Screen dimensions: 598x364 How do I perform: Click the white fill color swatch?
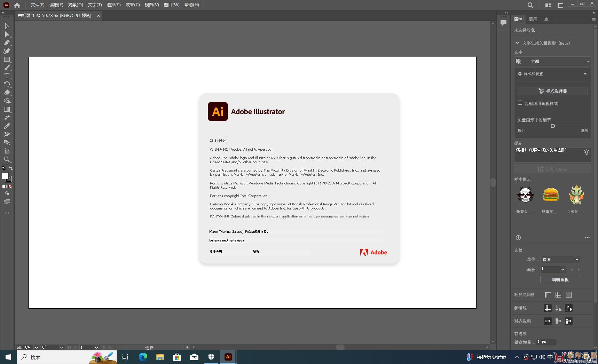pyautogui.click(x=5, y=176)
